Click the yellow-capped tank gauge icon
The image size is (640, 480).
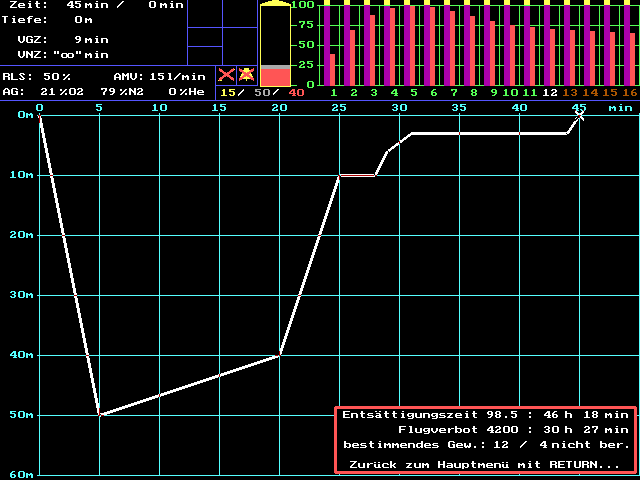coord(275,44)
